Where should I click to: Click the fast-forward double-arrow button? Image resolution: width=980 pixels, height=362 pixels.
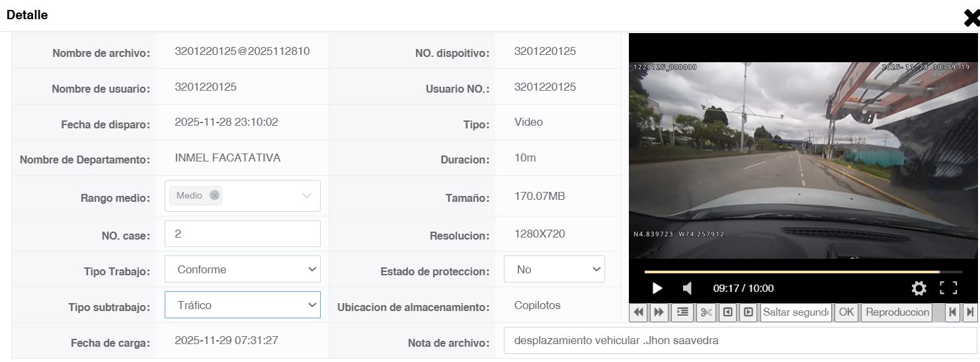coord(659,312)
